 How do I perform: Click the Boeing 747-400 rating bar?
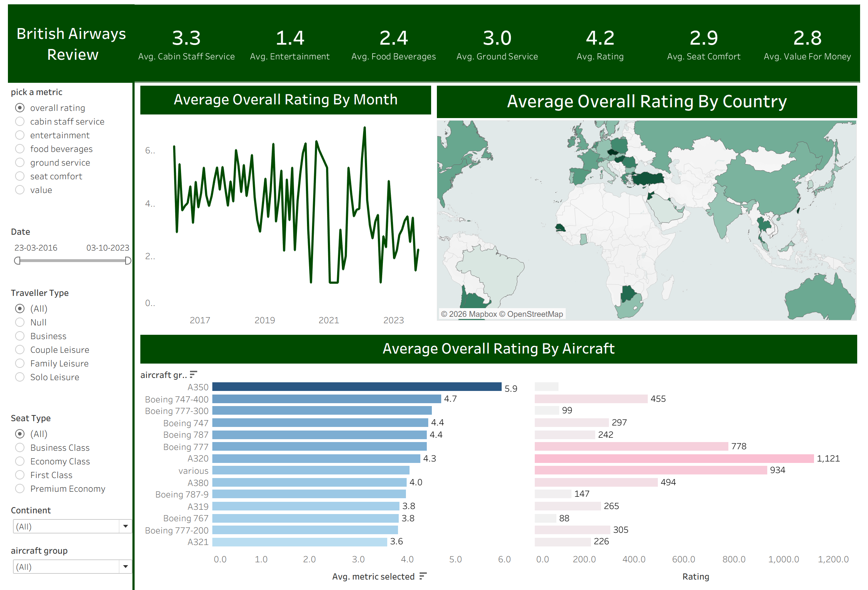tap(326, 399)
